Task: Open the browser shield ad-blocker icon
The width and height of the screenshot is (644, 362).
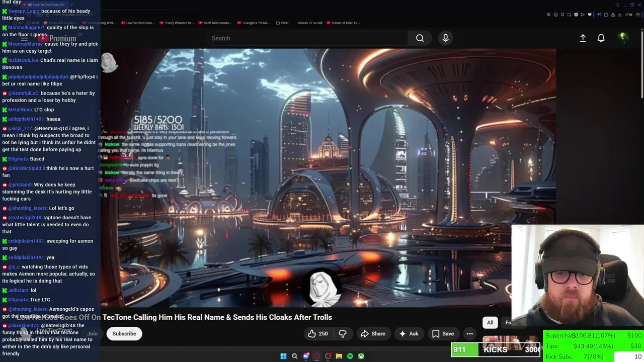Action: click(576, 15)
